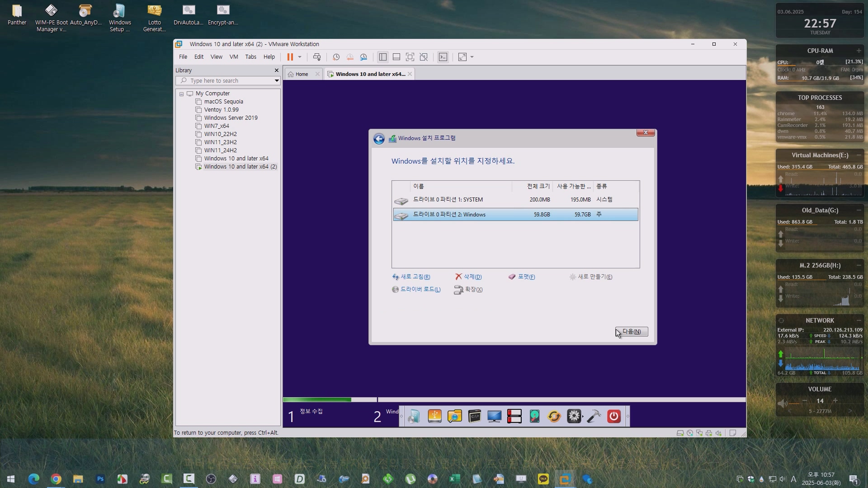
Task: Open Windows setup disc icon in PE dock
Action: (414, 416)
